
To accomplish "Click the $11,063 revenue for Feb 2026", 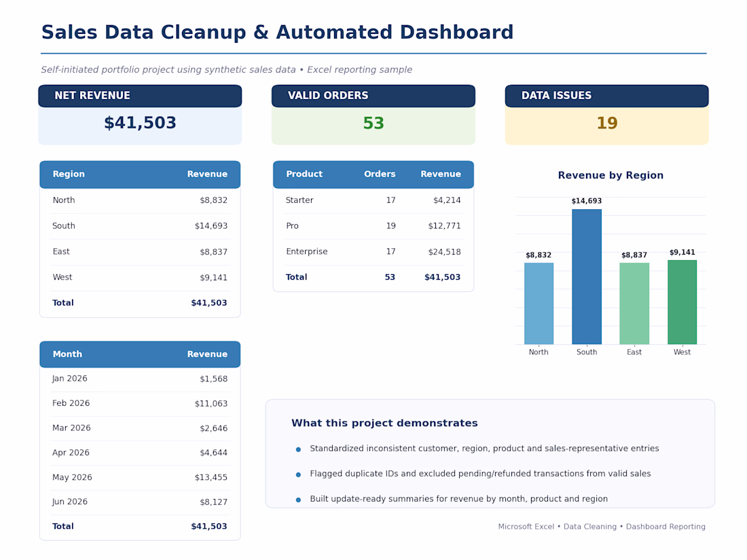I will (x=211, y=403).
